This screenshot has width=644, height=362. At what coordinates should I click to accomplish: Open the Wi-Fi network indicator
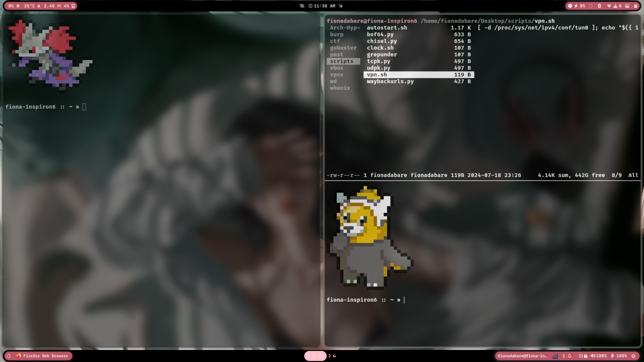(x=609, y=6)
